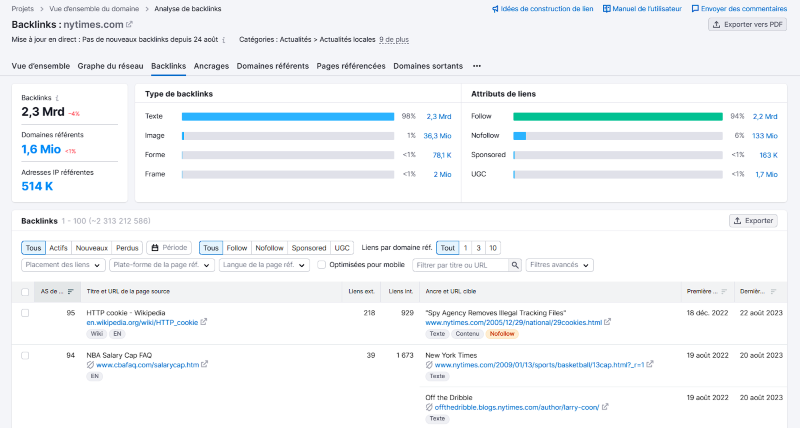Click the info icon after live update text
The image size is (800, 428).
[223, 40]
